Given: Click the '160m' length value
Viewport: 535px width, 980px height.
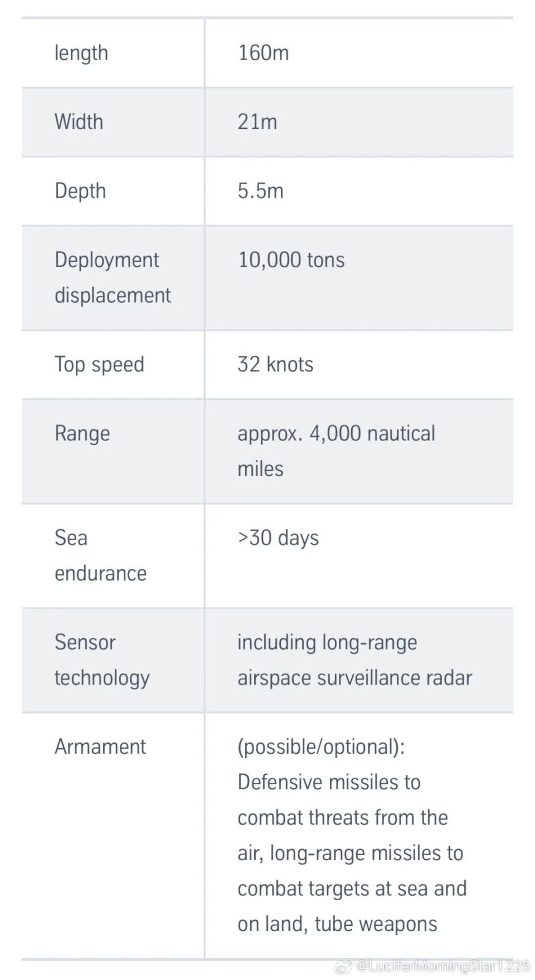Looking at the screenshot, I should [264, 53].
